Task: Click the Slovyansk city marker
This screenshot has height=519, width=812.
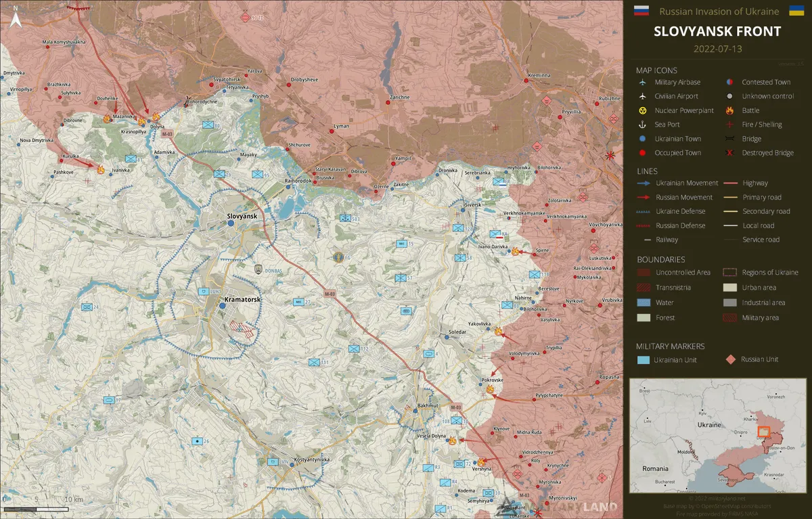Action: point(231,223)
